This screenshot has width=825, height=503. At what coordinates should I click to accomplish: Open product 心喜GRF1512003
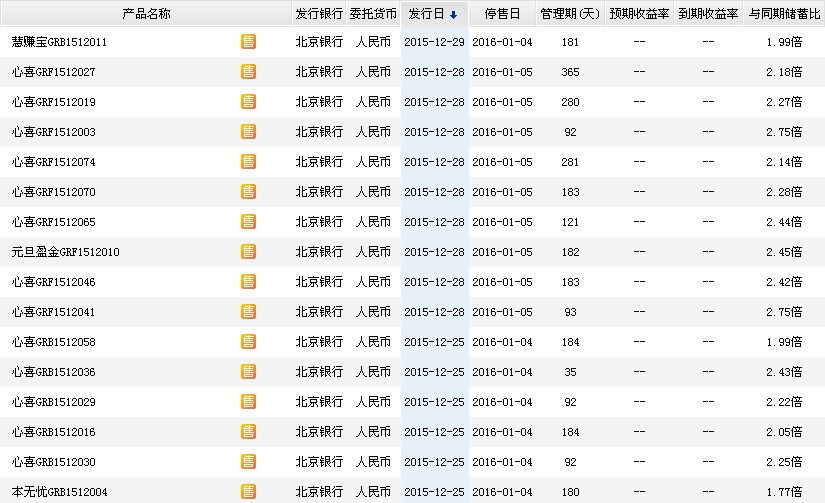pos(54,132)
